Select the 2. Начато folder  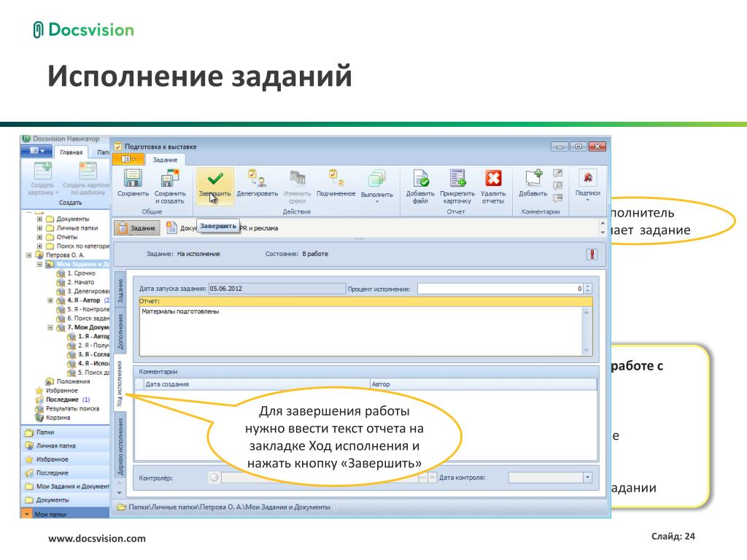point(75,282)
